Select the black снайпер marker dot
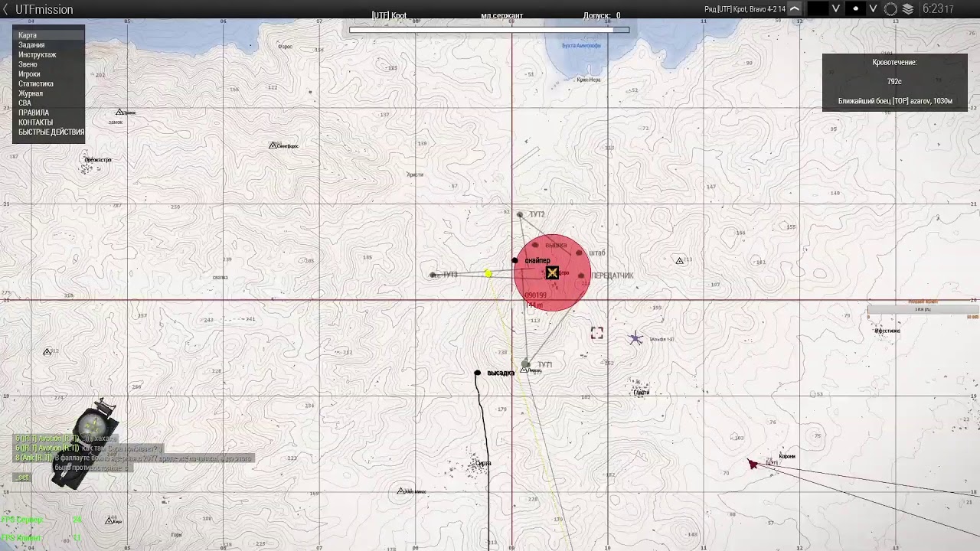Screen dimensions: 980x551 [x=514, y=261]
